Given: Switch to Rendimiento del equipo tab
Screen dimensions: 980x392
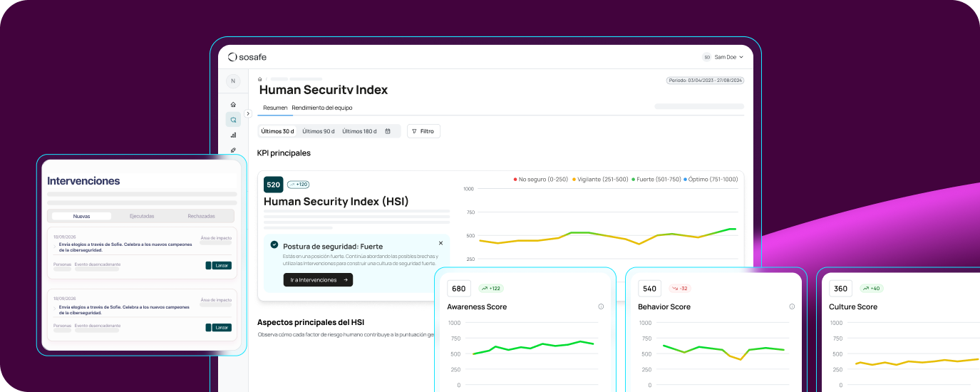Looking at the screenshot, I should tap(322, 108).
